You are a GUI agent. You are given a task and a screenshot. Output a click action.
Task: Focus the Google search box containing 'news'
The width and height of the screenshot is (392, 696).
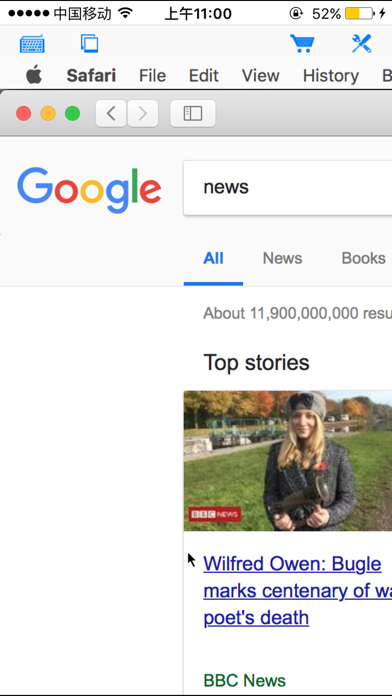pyautogui.click(x=288, y=188)
